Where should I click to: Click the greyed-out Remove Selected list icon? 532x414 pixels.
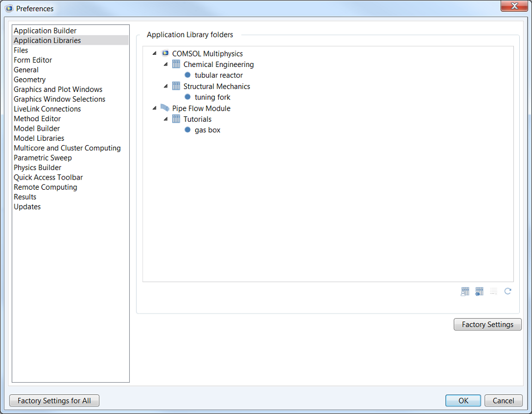click(493, 291)
